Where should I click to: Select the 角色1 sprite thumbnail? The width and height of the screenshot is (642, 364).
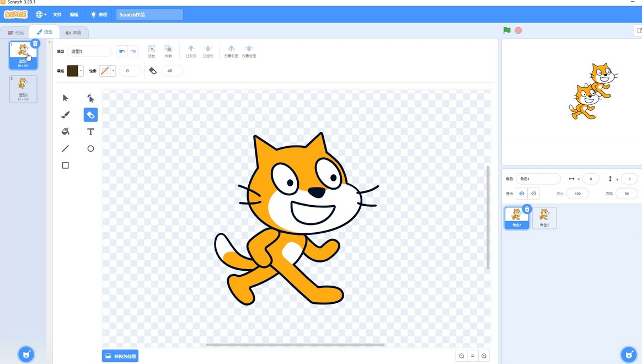[517, 217]
